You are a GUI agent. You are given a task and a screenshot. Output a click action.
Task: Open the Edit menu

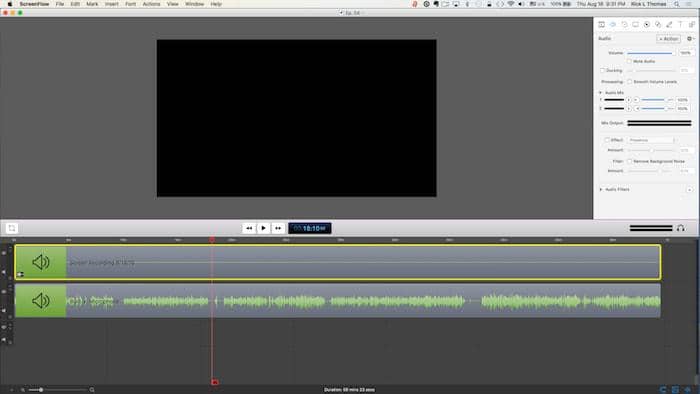tap(75, 4)
